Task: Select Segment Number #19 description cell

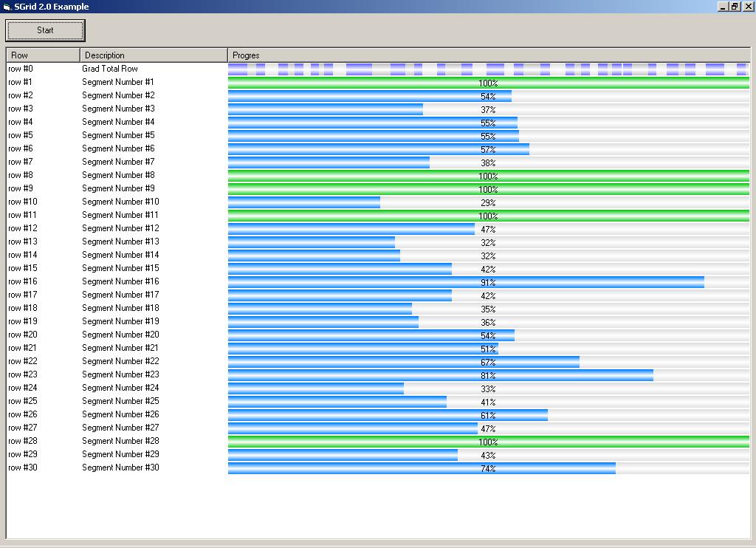Action: point(120,321)
